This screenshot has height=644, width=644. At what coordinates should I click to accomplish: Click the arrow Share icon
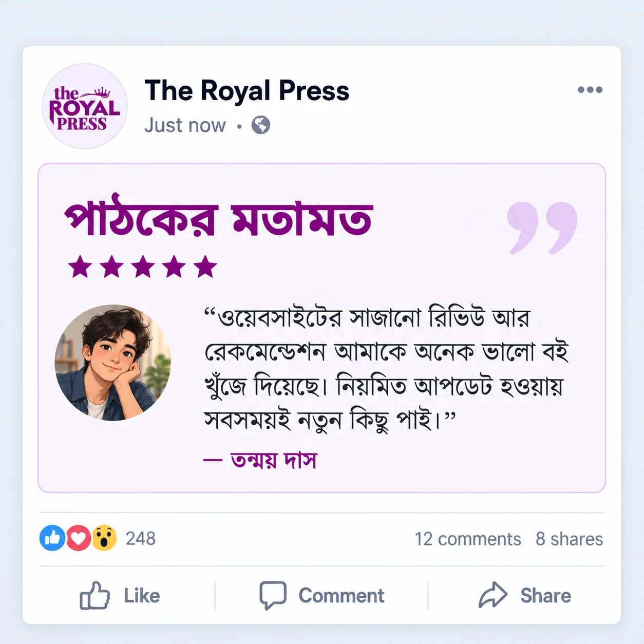(493, 595)
